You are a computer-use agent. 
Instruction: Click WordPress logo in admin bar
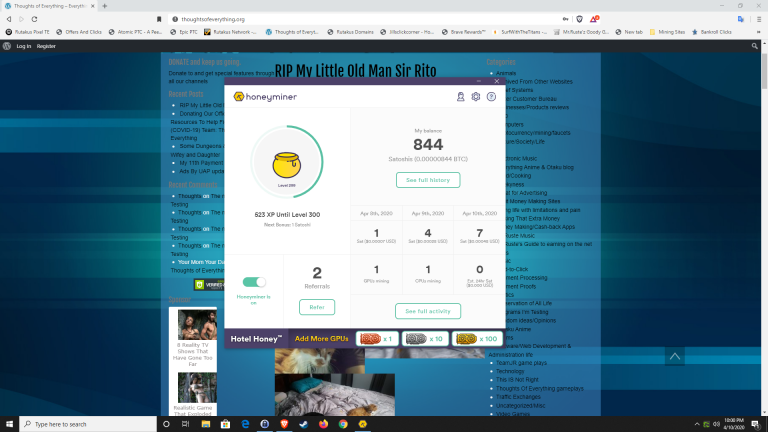(7, 46)
